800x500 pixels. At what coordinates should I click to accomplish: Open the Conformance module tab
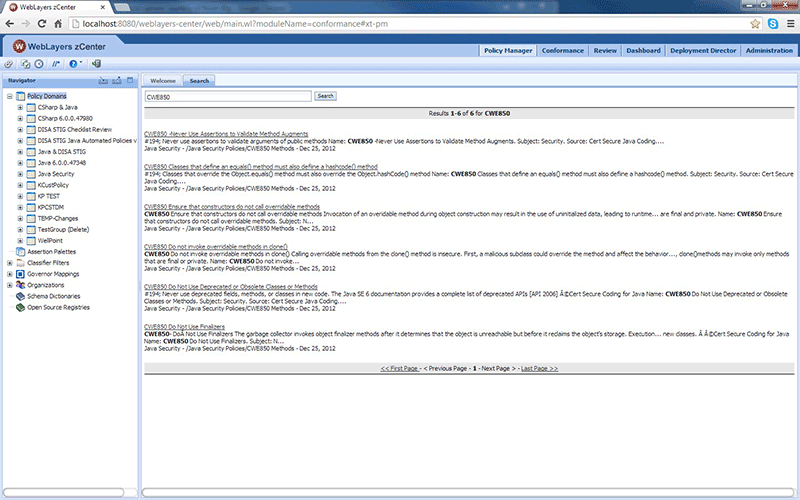(562, 51)
